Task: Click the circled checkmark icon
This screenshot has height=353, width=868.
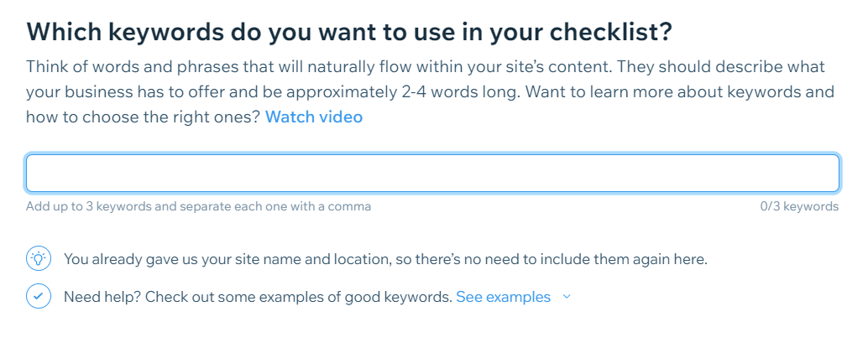Action: pyautogui.click(x=39, y=297)
